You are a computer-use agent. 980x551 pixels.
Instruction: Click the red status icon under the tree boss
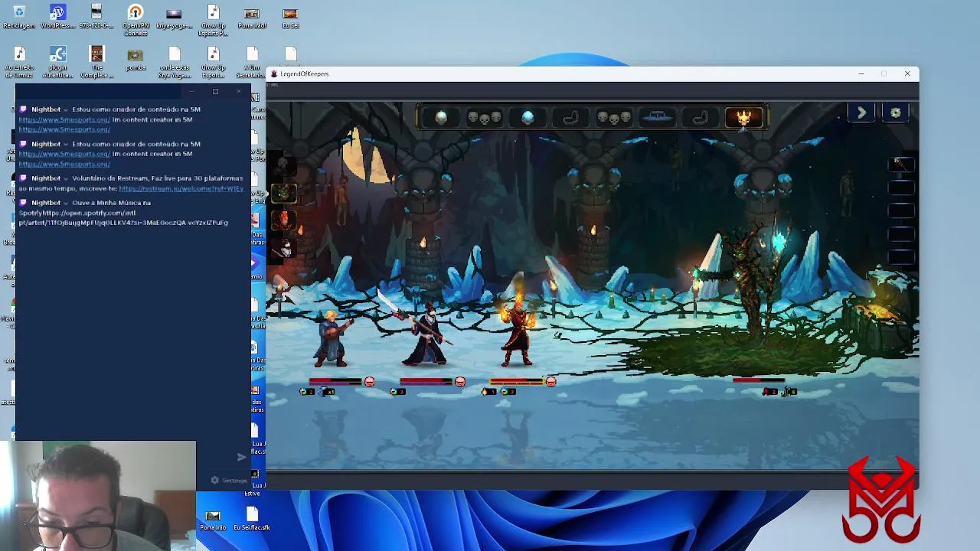[768, 392]
